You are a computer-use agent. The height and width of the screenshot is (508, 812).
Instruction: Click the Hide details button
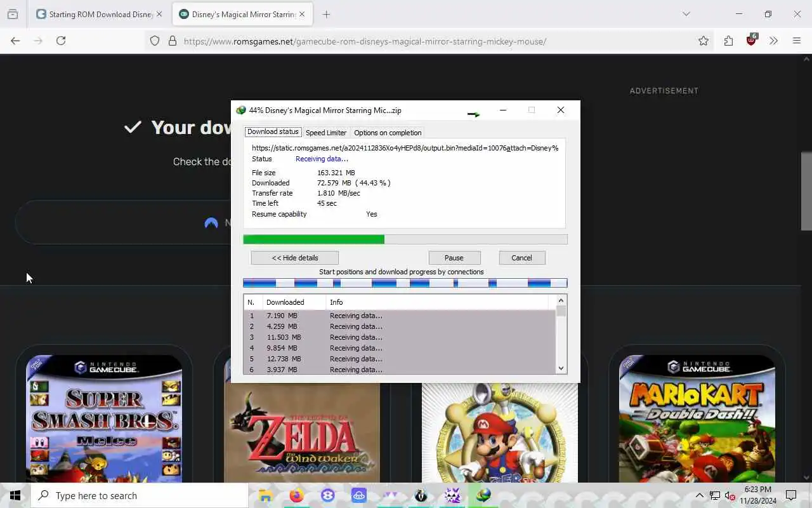tap(295, 258)
